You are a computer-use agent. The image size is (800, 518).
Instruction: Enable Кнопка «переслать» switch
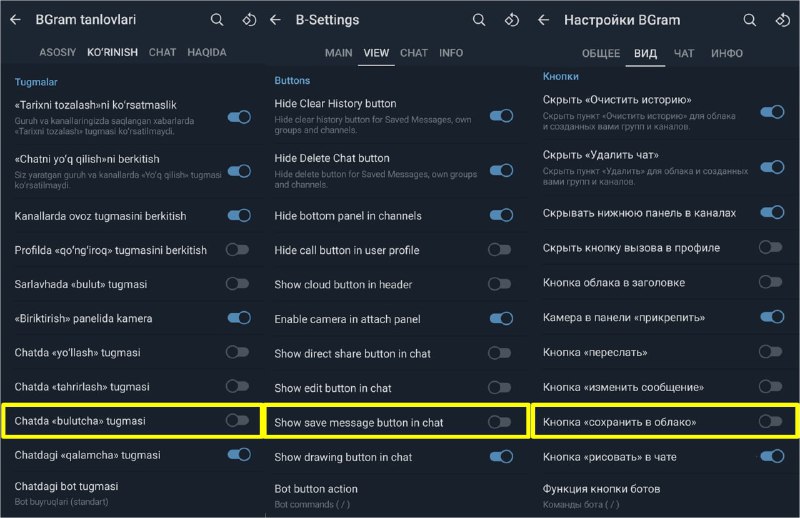770,351
